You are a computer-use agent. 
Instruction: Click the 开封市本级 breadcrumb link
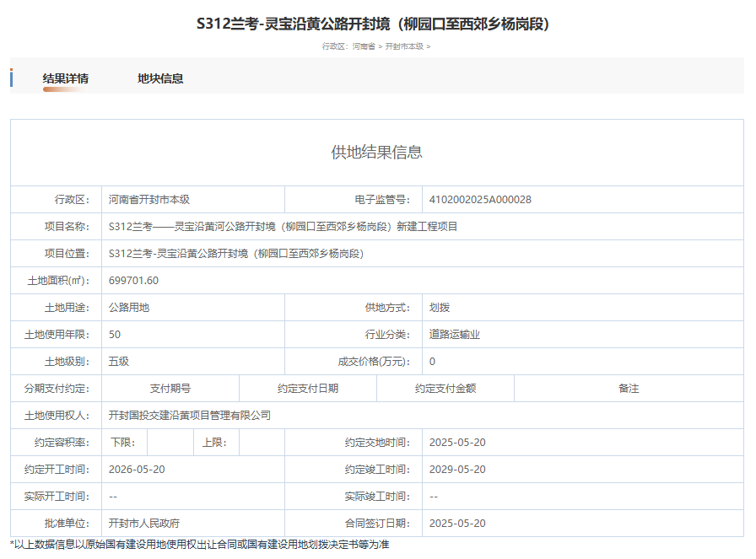(x=404, y=46)
